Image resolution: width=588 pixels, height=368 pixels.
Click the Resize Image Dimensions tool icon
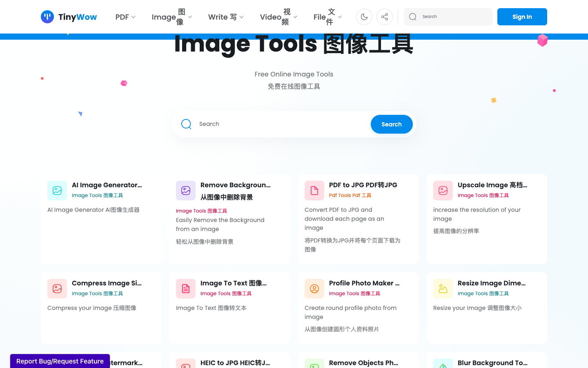[443, 289]
